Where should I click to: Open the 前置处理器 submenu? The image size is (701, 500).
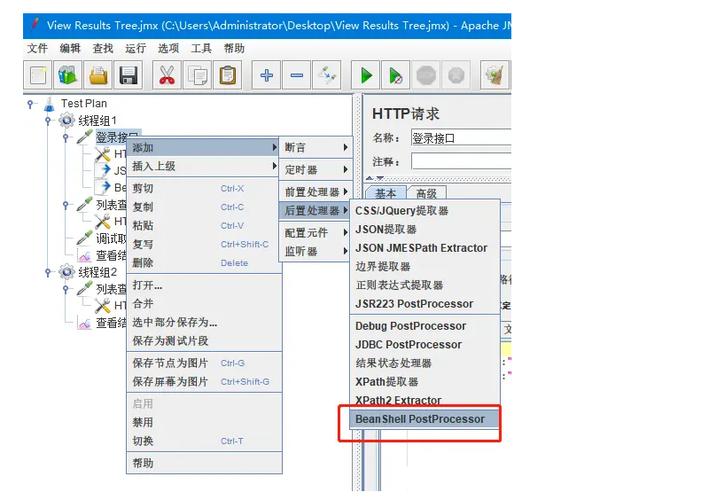(x=316, y=192)
